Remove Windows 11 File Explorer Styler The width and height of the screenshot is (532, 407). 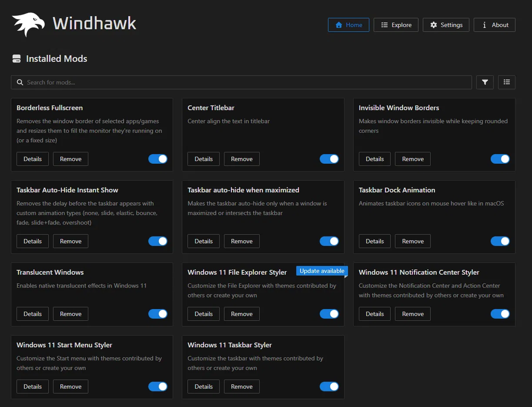coord(242,313)
